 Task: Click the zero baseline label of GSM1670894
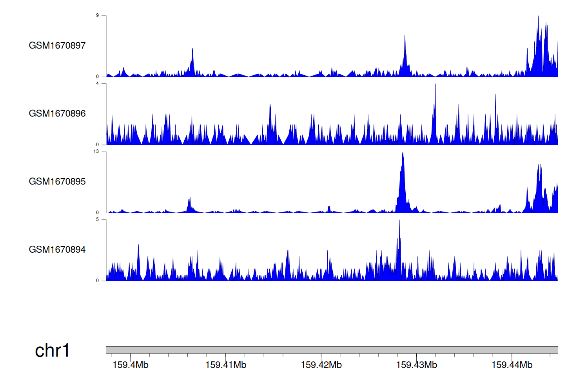98,281
